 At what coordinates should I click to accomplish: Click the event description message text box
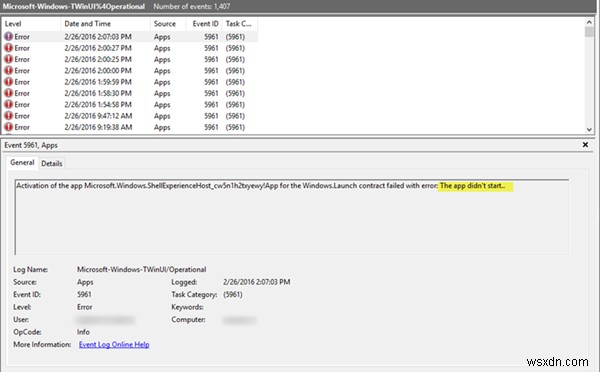click(292, 217)
